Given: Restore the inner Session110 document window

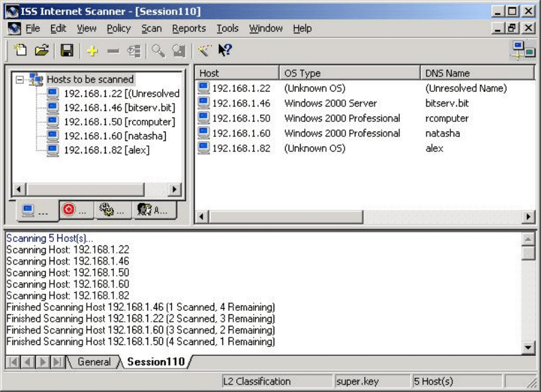Looking at the screenshot, I should (x=512, y=27).
